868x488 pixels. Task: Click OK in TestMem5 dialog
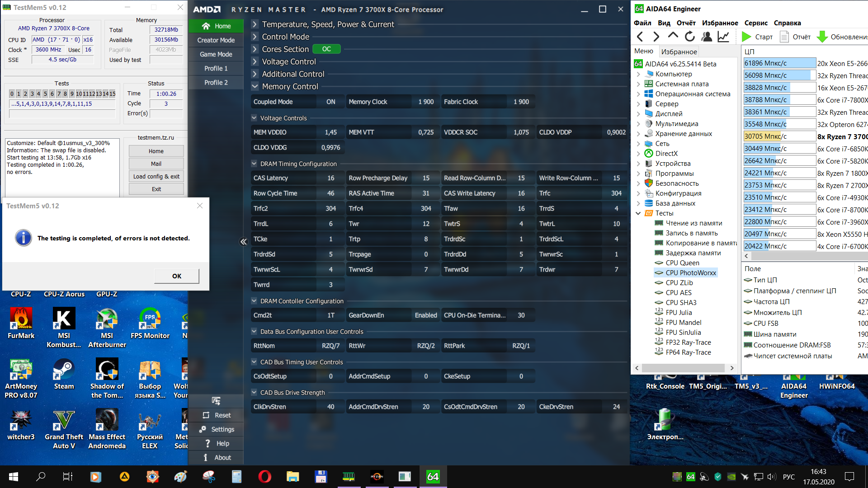tap(176, 276)
